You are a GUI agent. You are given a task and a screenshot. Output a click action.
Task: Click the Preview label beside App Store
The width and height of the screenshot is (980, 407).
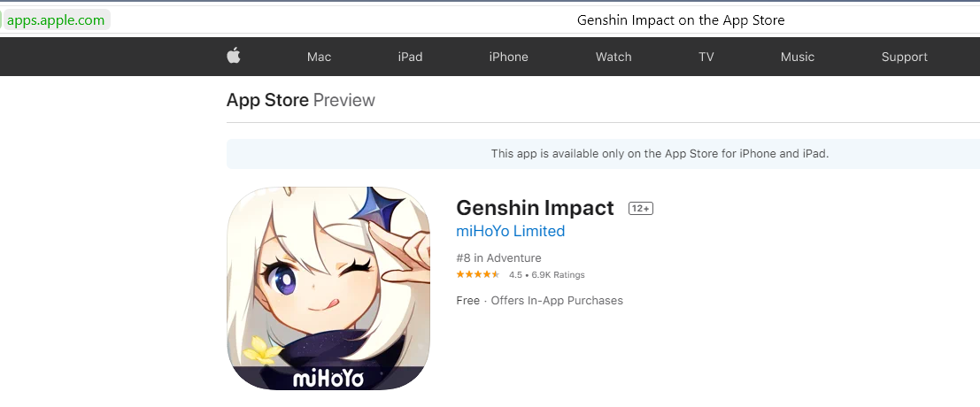coord(344,100)
